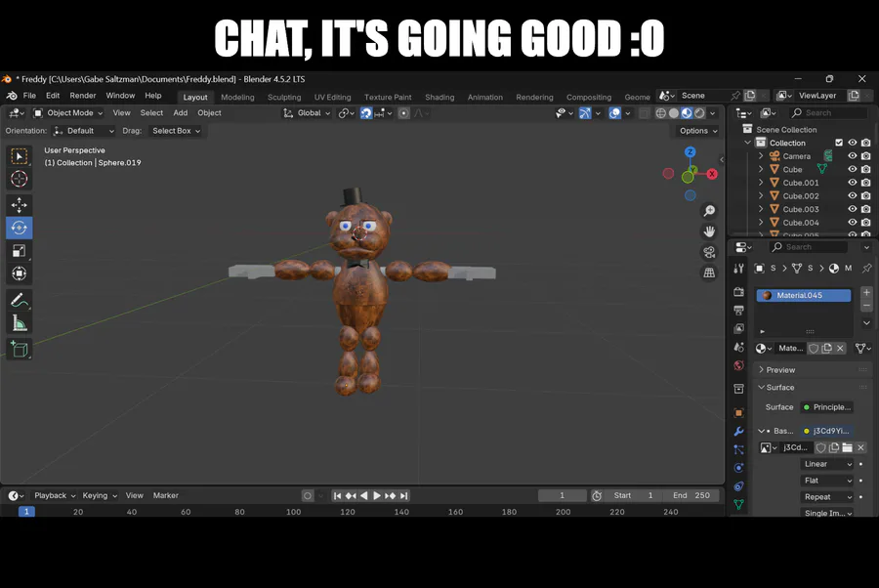Activate the combined Transform tool
This screenshot has width=879, height=588.
point(20,274)
